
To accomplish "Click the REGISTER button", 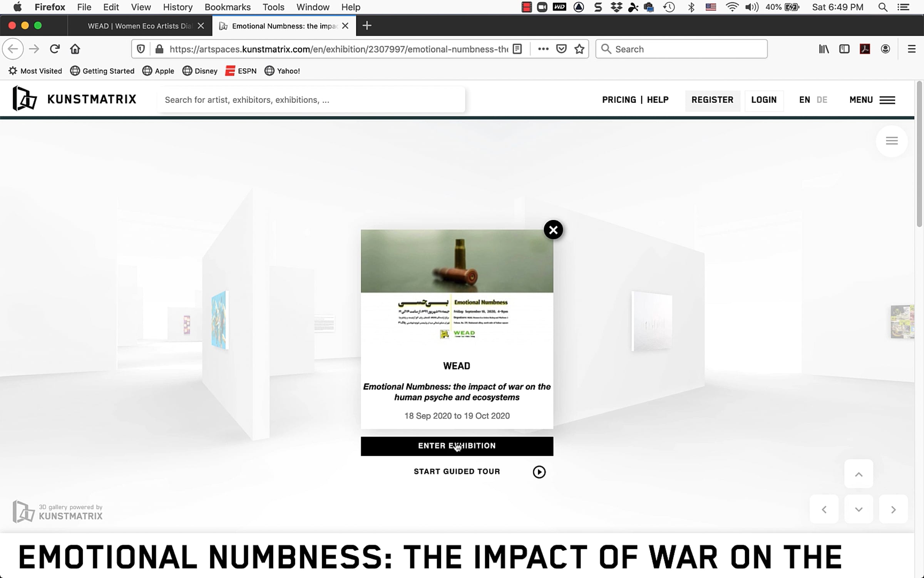I will click(712, 100).
